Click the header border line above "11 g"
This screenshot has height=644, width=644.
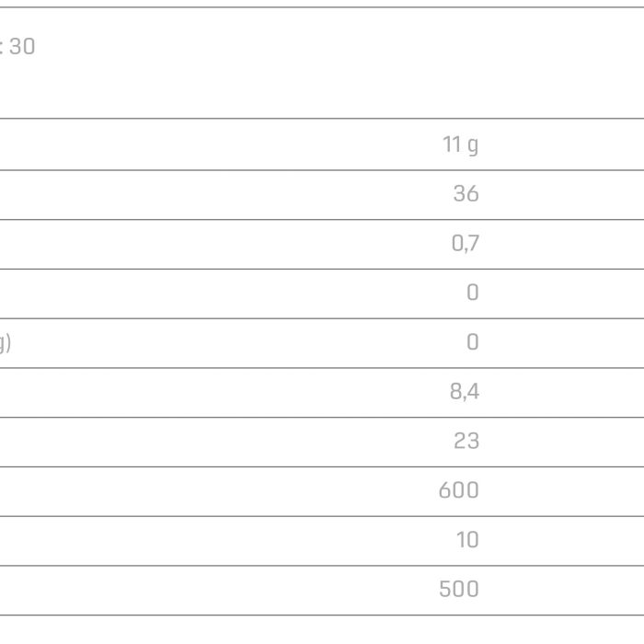point(322,119)
